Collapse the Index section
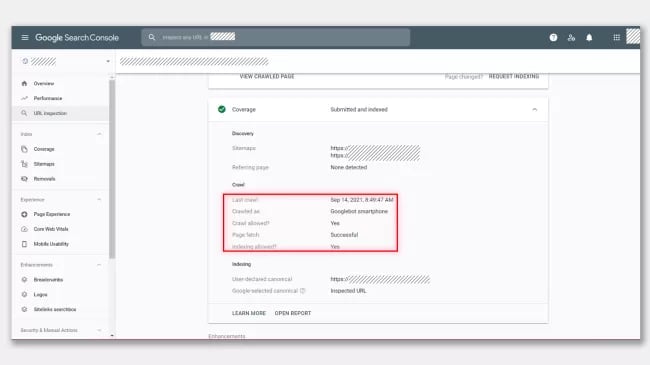This screenshot has height=365, width=650. pos(99,134)
